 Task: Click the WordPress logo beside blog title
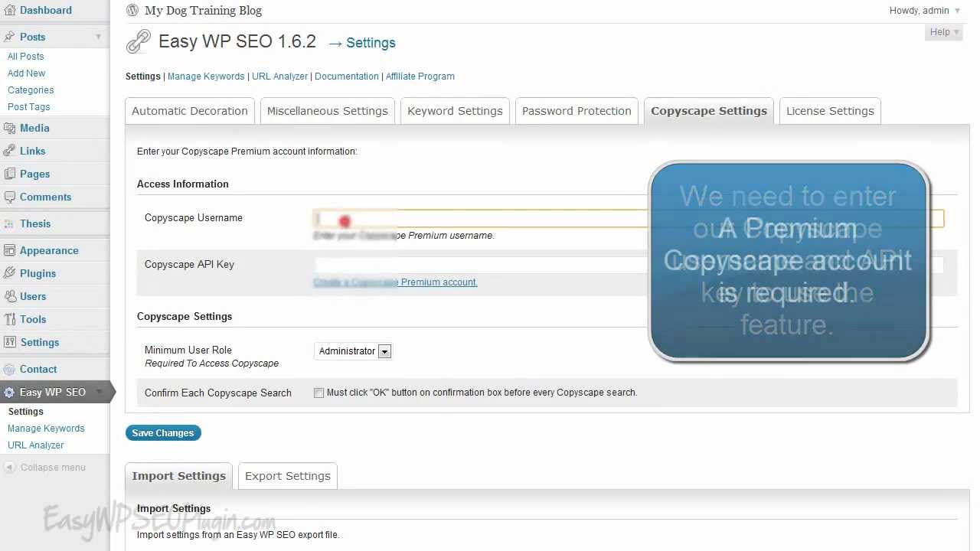pyautogui.click(x=132, y=10)
